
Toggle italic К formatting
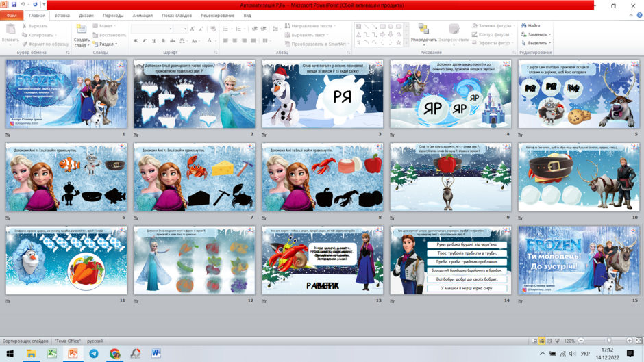coord(145,40)
